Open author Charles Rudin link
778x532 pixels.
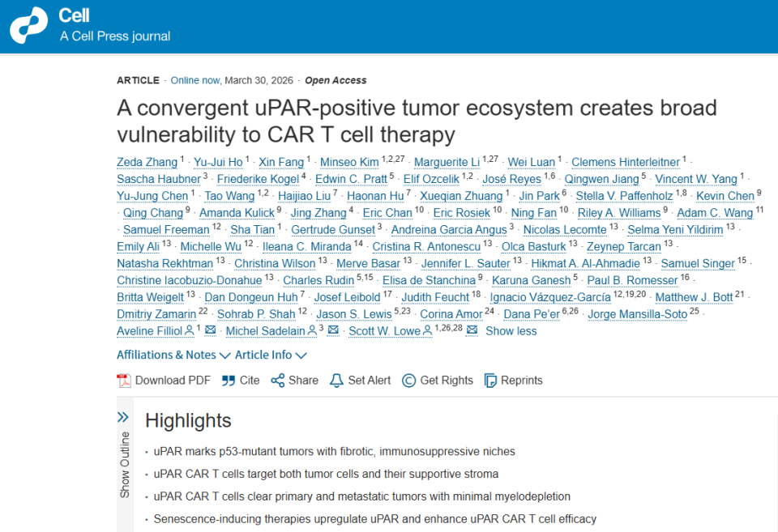click(x=318, y=280)
